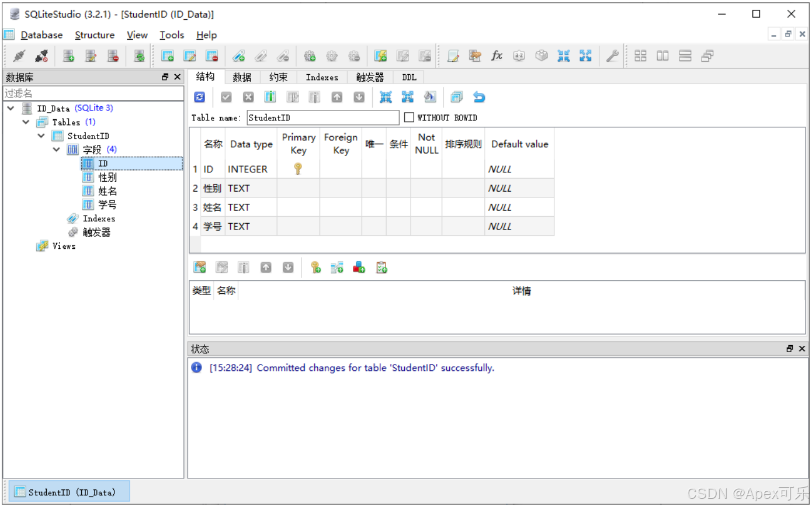Switch to the 约束 tab
Viewport: 812px width, 507px height.
279,77
